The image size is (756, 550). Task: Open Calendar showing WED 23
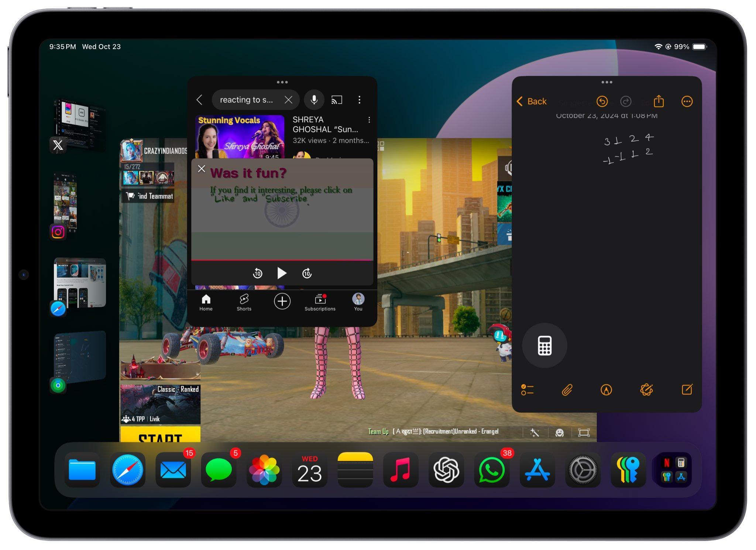[310, 470]
